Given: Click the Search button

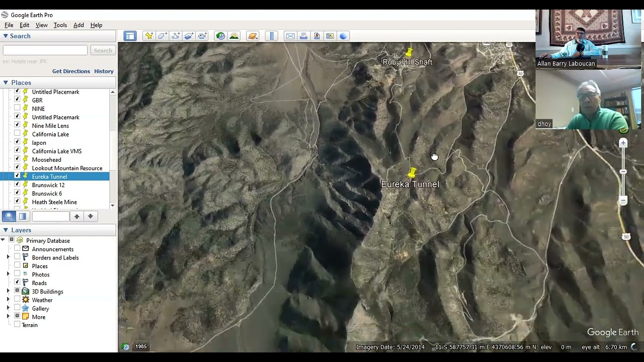Looking at the screenshot, I should 103,50.
